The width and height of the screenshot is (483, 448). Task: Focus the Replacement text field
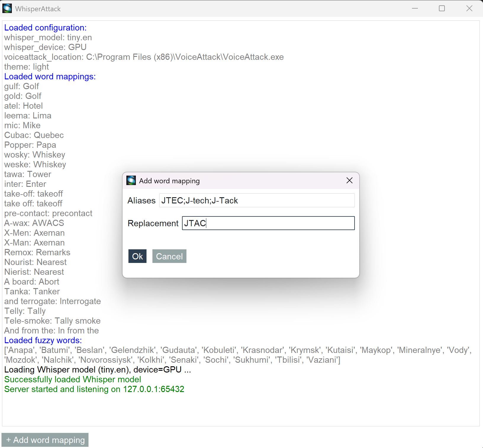268,223
